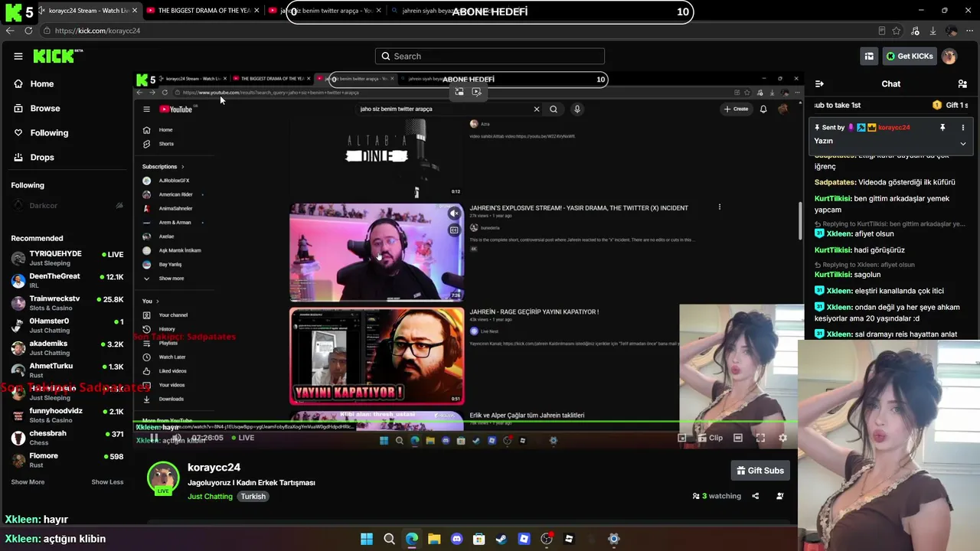980x551 pixels.
Task: Click Show More under Recommended
Action: click(28, 482)
